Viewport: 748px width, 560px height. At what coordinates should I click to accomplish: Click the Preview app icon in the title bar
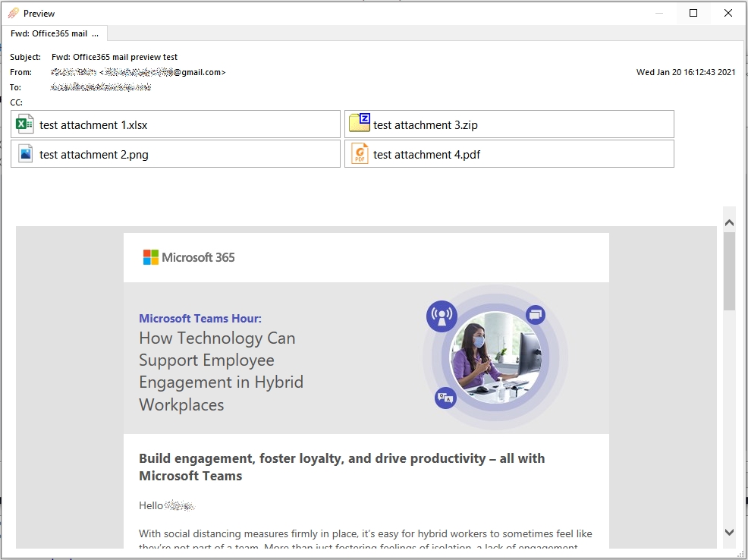(x=13, y=13)
